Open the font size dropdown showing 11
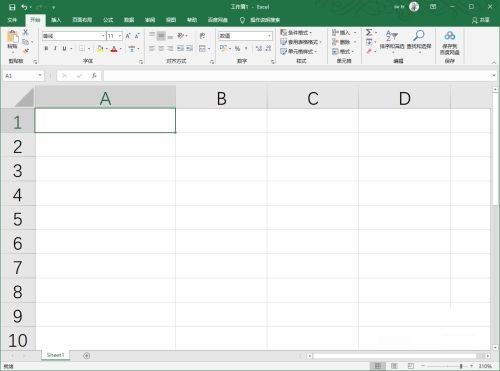This screenshot has width=500, height=371. tap(120, 36)
